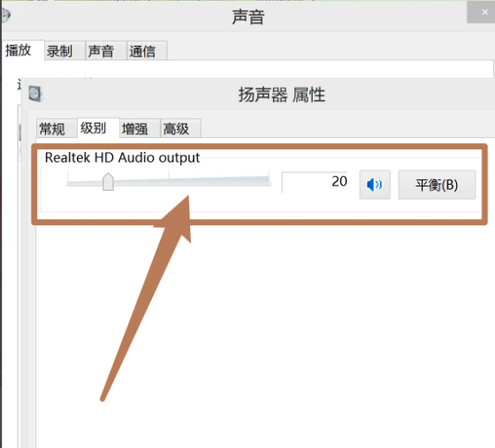Click the volume track left of the thumb
The width and height of the screenshot is (495, 448).
point(84,183)
